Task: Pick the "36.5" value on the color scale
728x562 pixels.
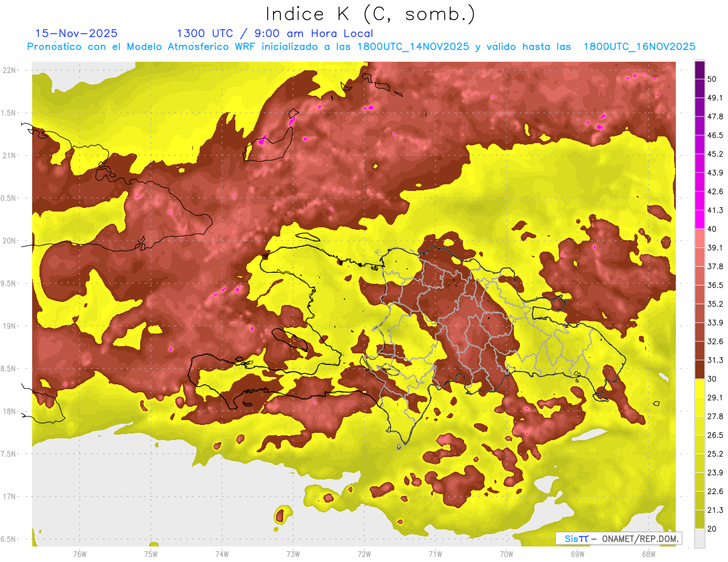Action: [x=715, y=285]
